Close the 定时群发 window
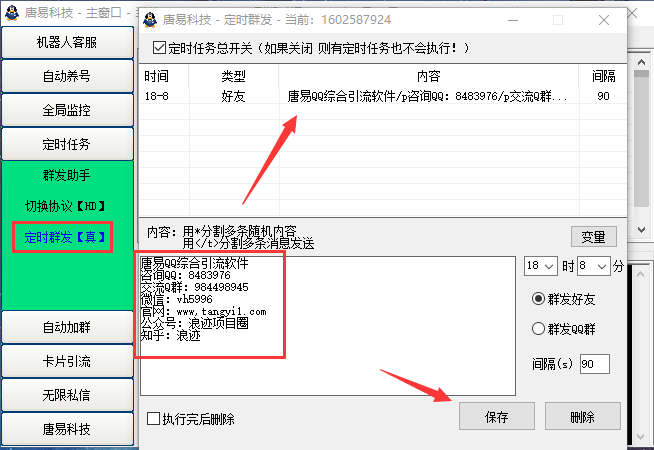 click(604, 20)
